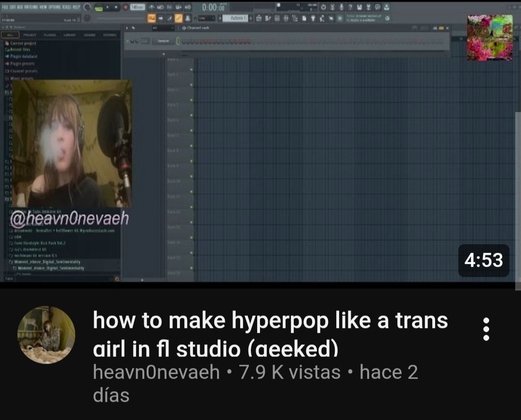
Task: Click the red record button in FL Studio
Action: pos(125,7)
